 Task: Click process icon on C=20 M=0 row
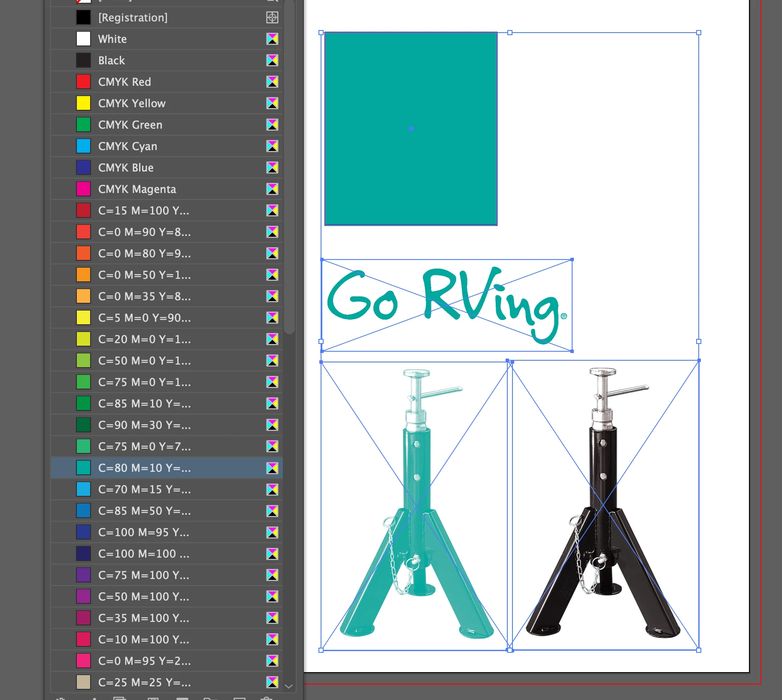pyautogui.click(x=272, y=339)
